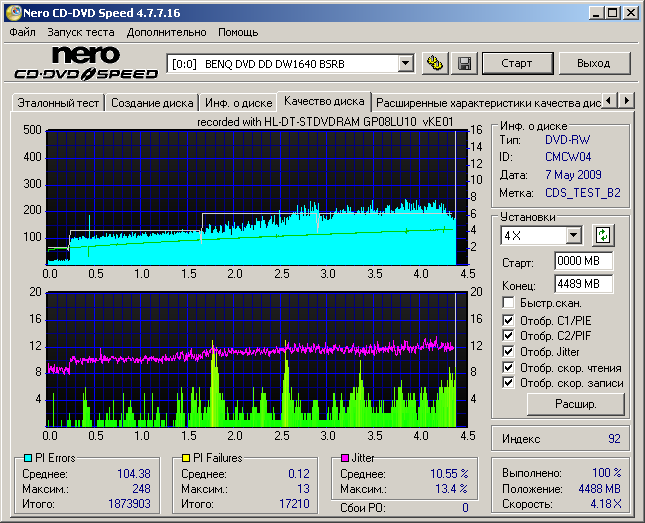The height and width of the screenshot is (523, 645).
Task: Click PI Errors total 1873903
Action: coord(129,504)
